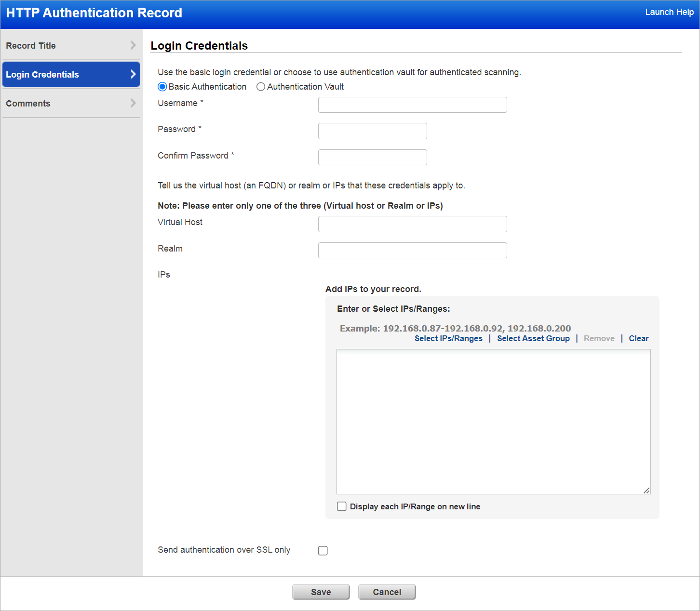The height and width of the screenshot is (611, 700).
Task: Switch to the Comments section
Action: tap(28, 103)
